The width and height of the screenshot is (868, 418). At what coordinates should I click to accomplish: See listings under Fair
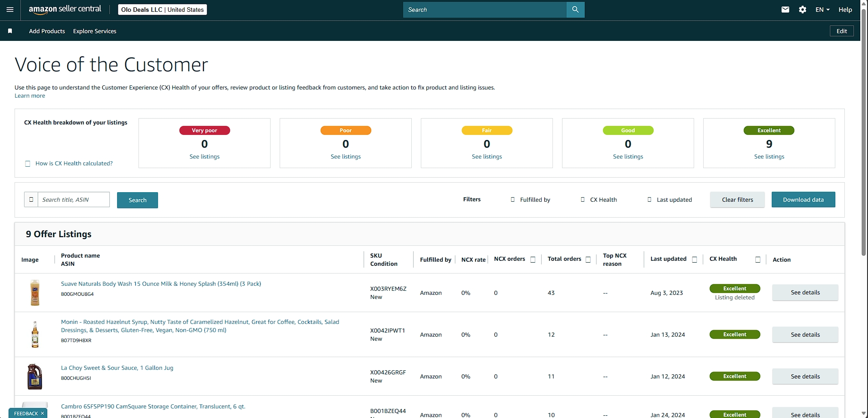coord(487,157)
